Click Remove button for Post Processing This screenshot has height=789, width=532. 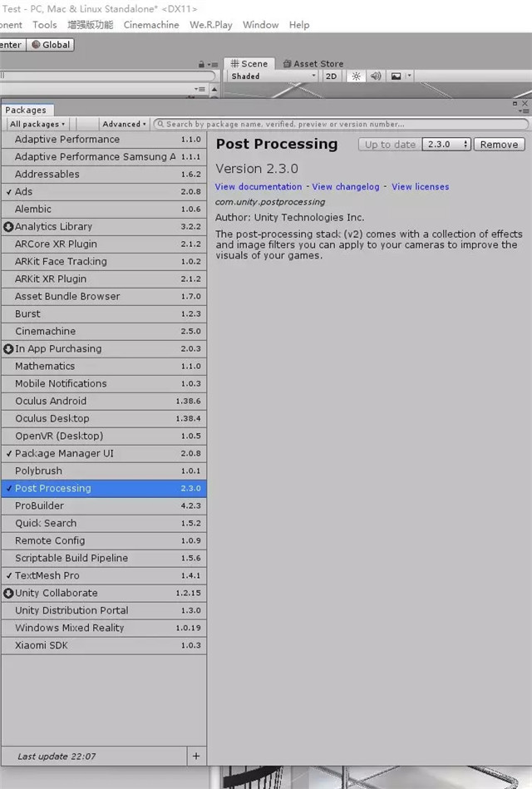click(499, 144)
